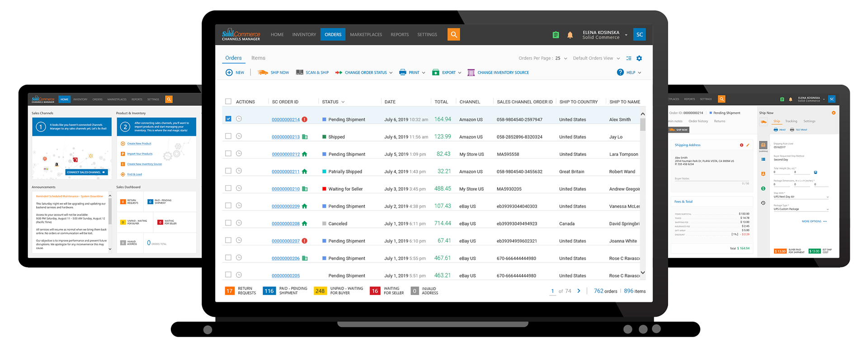Switch to the Items tab

coord(258,58)
